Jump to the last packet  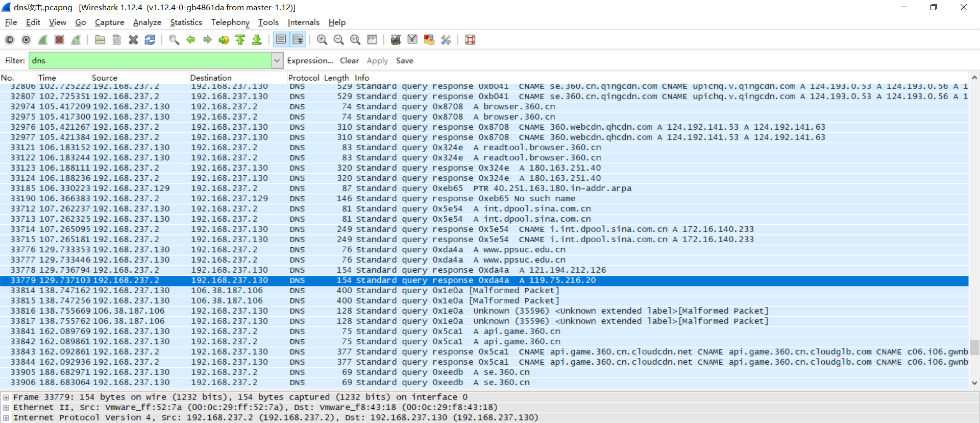[257, 40]
